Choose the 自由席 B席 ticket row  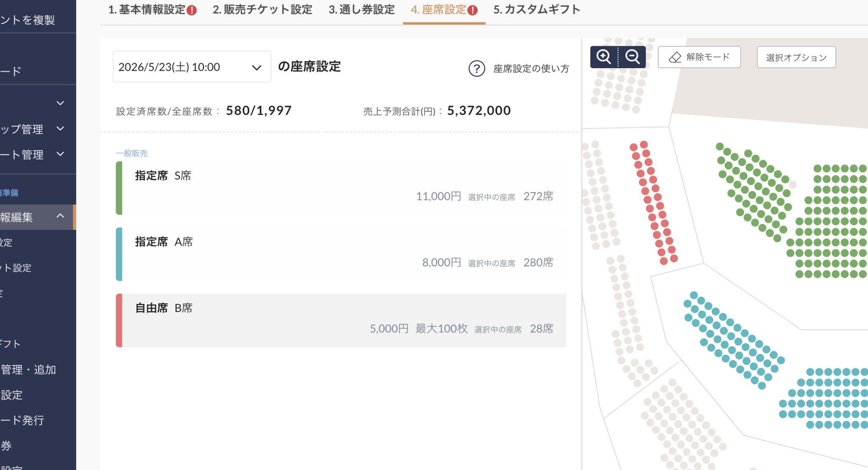pos(341,320)
